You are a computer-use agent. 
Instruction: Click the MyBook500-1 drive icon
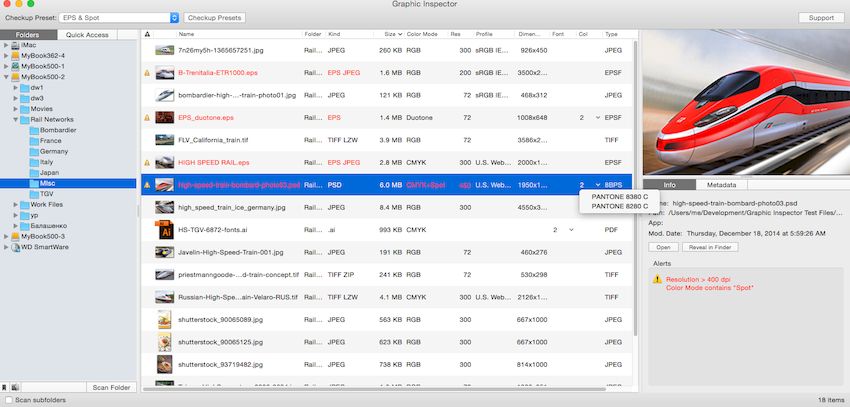point(15,66)
